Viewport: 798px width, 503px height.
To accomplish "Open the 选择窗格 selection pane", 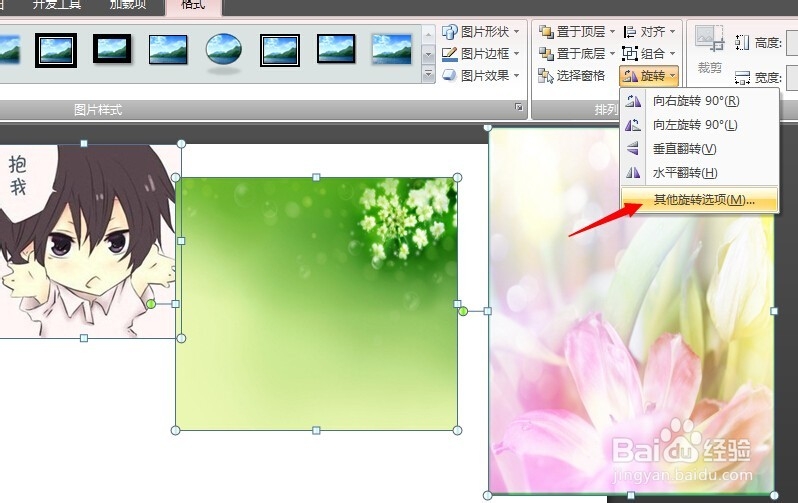I will [x=572, y=76].
